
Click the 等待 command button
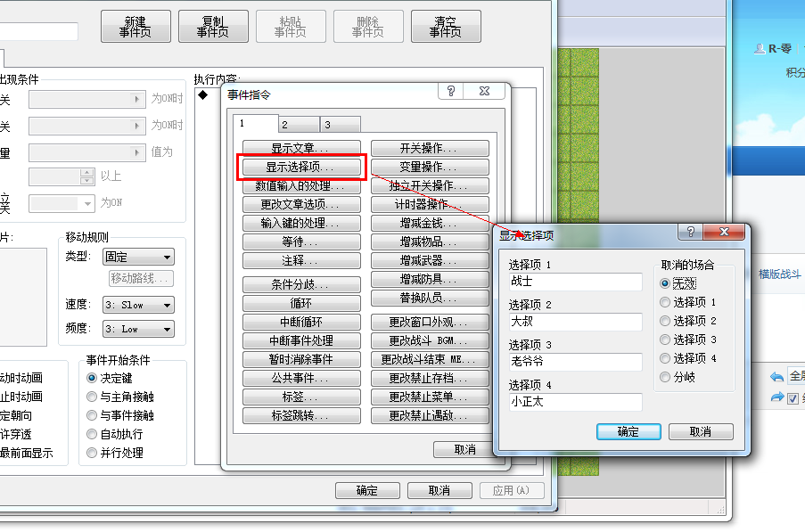pos(301,241)
